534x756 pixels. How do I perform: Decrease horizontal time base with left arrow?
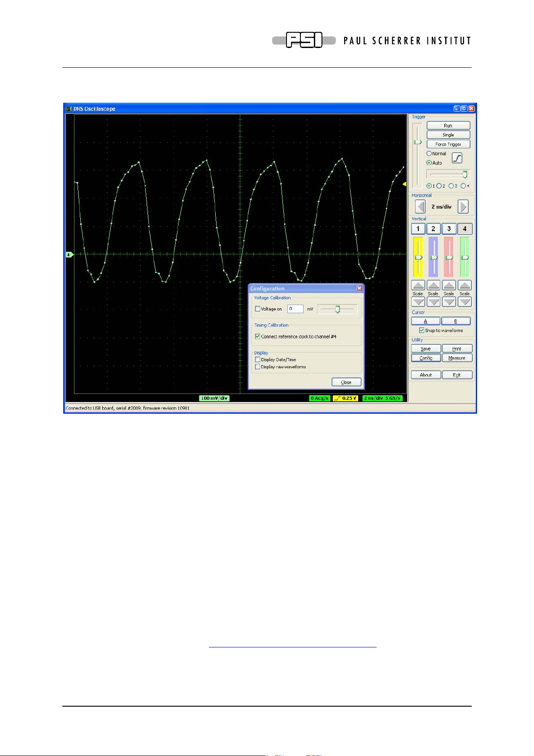pyautogui.click(x=420, y=207)
